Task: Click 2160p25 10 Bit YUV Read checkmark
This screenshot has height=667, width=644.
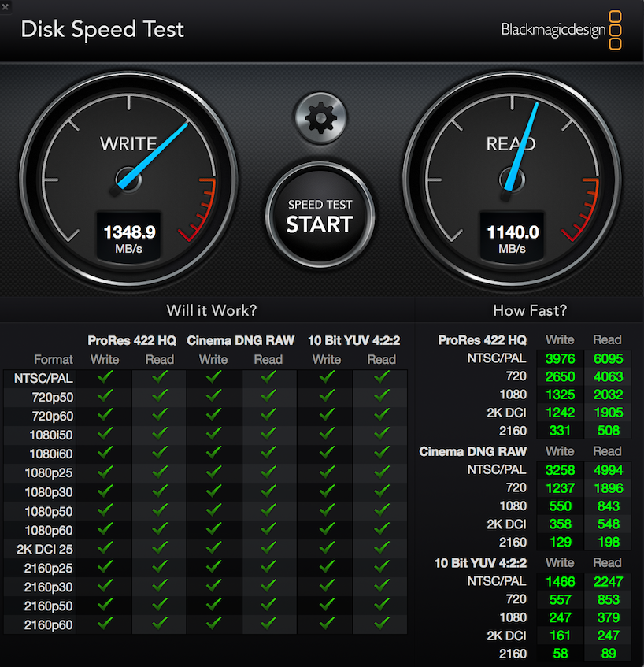Action: point(382,567)
